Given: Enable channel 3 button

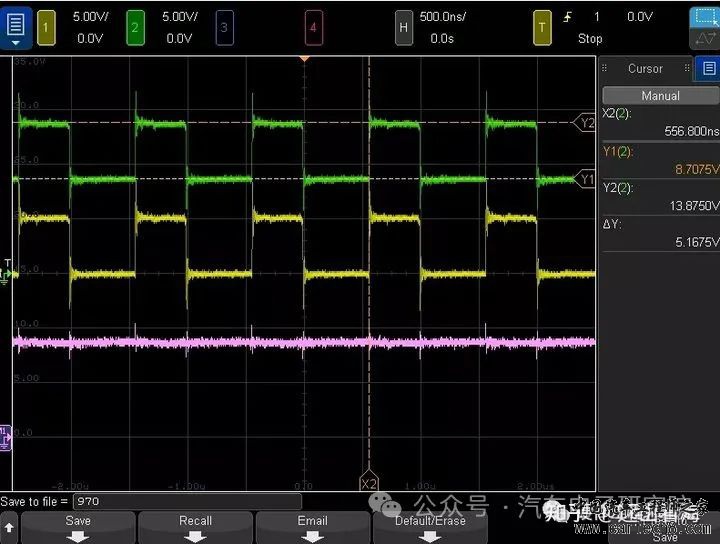Looking at the screenshot, I should pos(224,28).
